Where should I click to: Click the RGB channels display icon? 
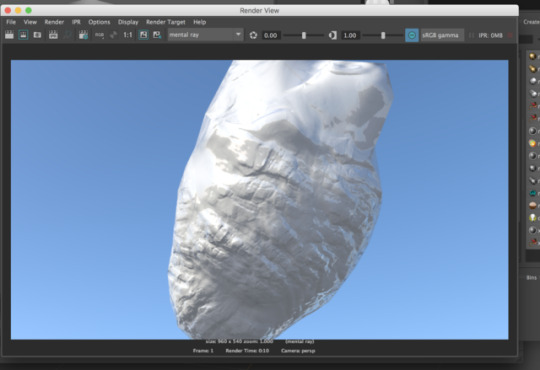pyautogui.click(x=99, y=35)
